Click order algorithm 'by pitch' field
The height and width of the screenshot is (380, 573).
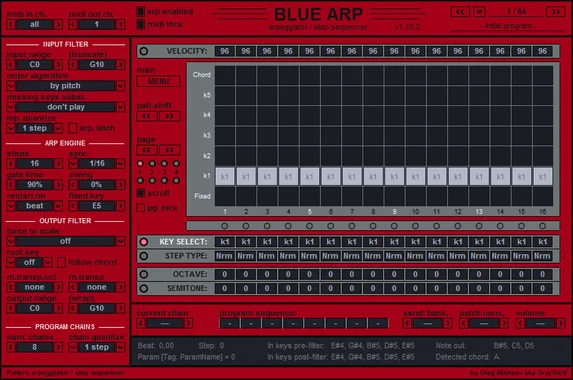point(65,86)
